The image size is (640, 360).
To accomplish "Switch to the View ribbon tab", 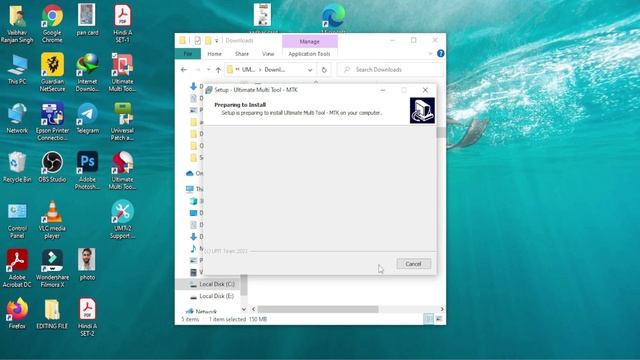I will click(x=268, y=54).
